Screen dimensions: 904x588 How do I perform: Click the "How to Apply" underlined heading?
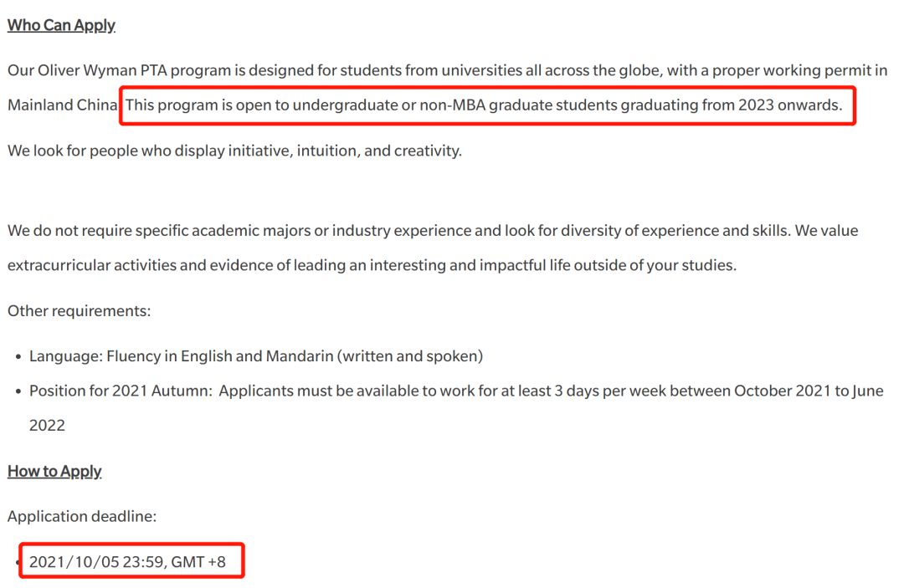(x=54, y=471)
